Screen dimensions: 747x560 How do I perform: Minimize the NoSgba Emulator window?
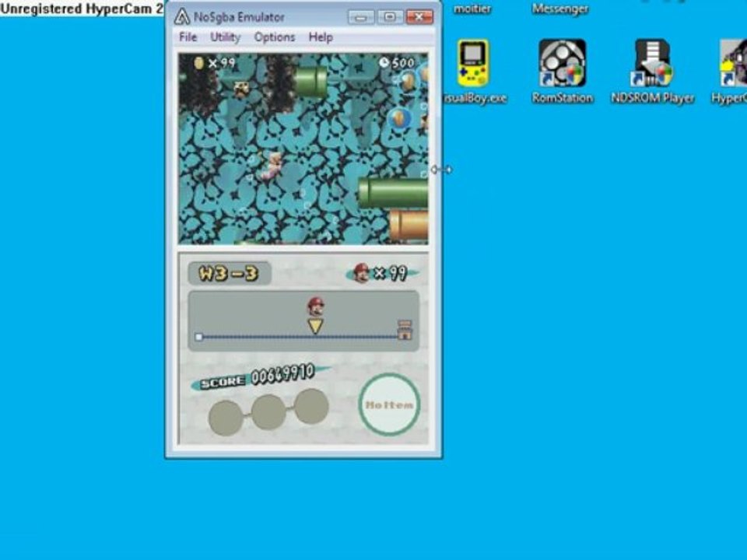[361, 18]
